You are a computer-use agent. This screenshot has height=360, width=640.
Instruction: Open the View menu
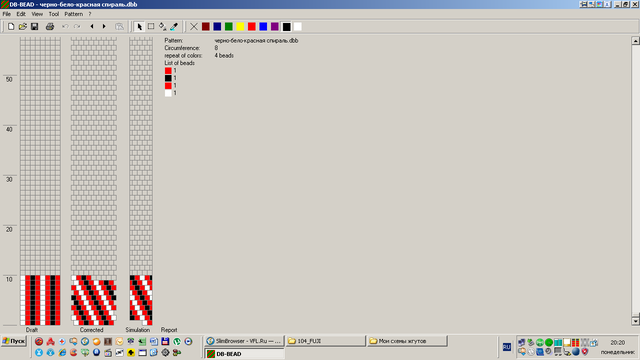coord(37,14)
